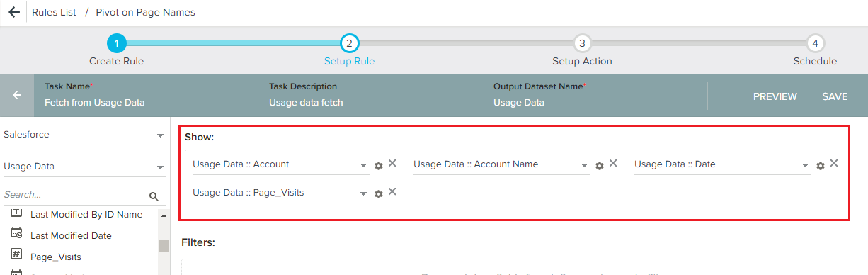This screenshot has height=275, width=868.
Task: Open Usage Data :: Page_Visits dropdown
Action: (x=280, y=193)
